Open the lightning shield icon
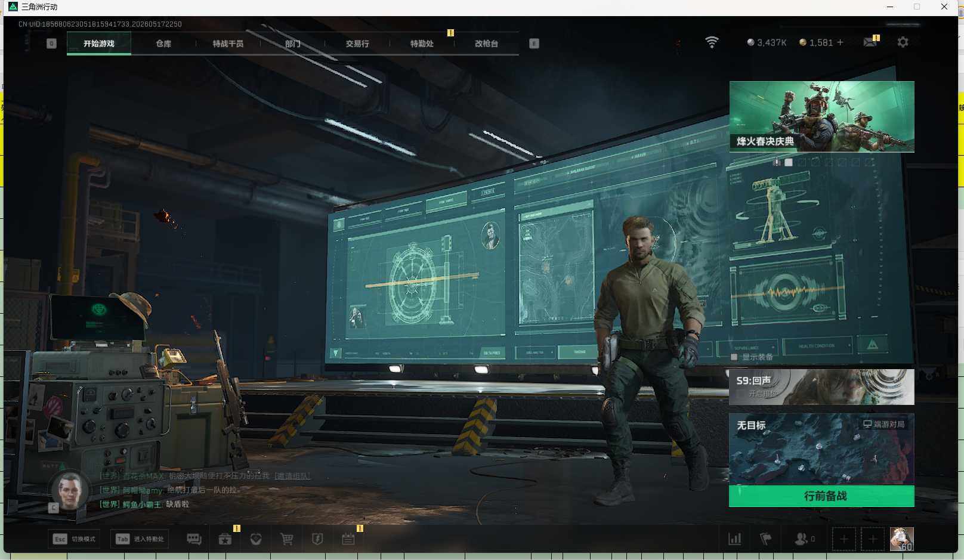Image resolution: width=964 pixels, height=560 pixels. coord(317,539)
